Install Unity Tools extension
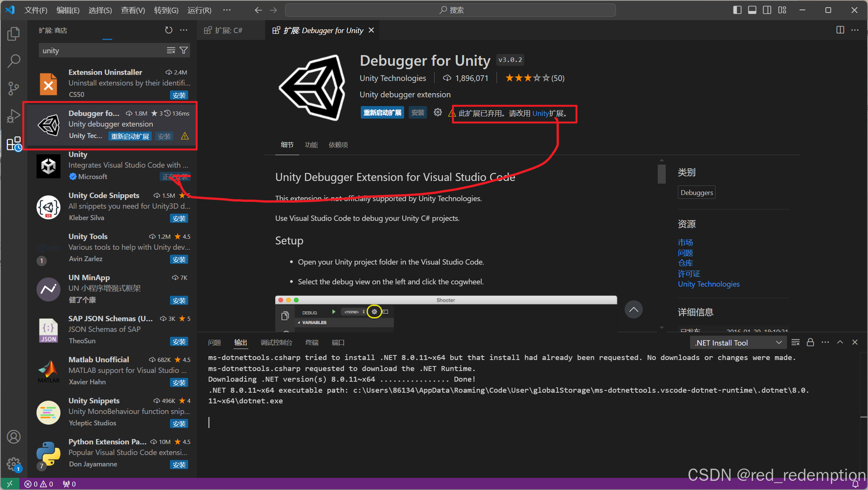This screenshot has width=868, height=490. [x=179, y=259]
